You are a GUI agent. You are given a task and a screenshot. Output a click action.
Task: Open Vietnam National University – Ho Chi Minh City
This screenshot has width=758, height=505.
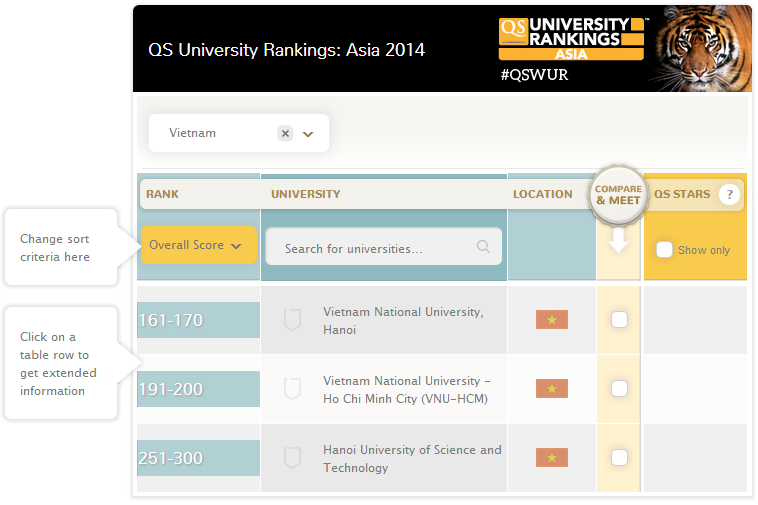coord(407,390)
